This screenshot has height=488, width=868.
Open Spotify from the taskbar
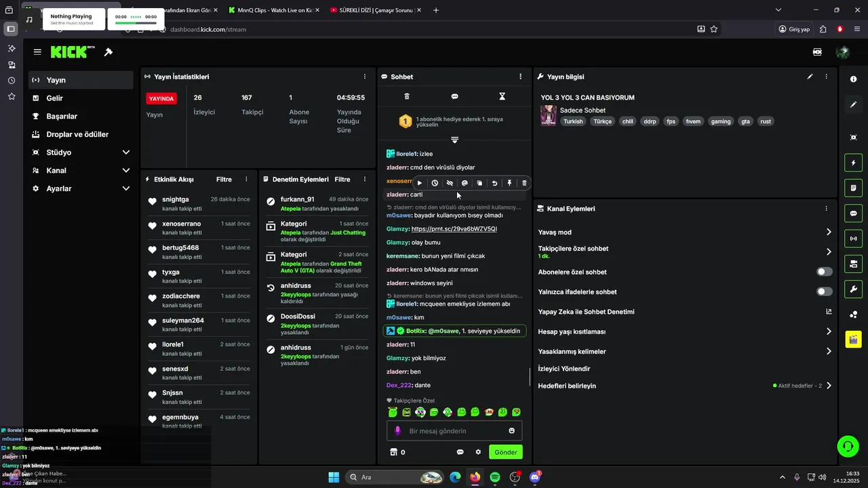tap(495, 477)
